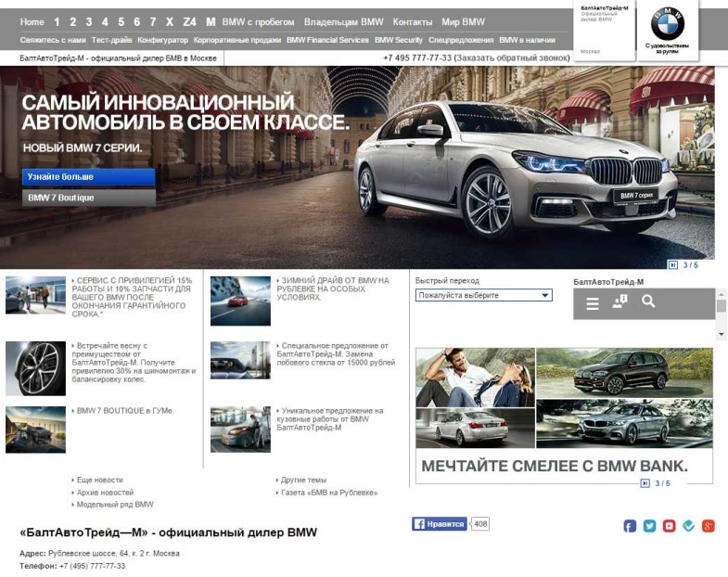Open the hamburger menu icon in БалтАвтоТрейд-М widget
Image resolution: width=728 pixels, height=577 pixels.
tap(593, 304)
